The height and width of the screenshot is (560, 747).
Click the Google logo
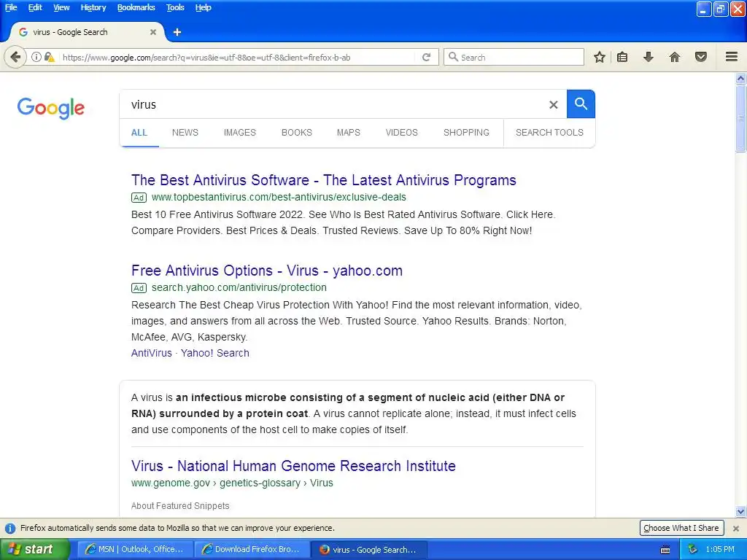(51, 108)
